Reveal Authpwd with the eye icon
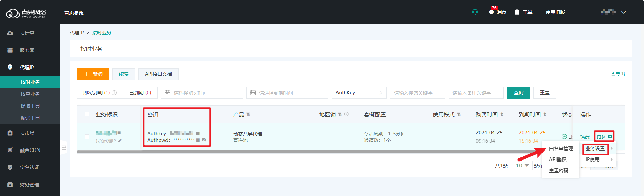644x196 pixels. 204,140
